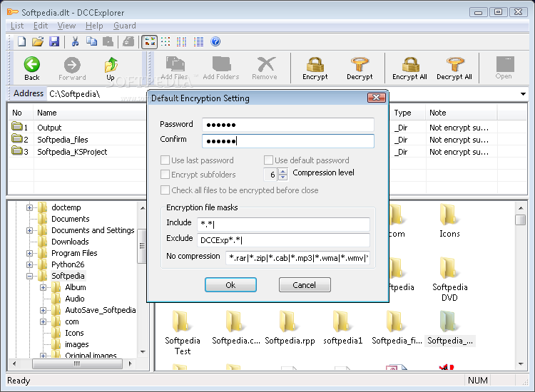Viewport: 535px width, 392px height.
Task: Click the Paste toolbar icon
Action: [x=108, y=41]
